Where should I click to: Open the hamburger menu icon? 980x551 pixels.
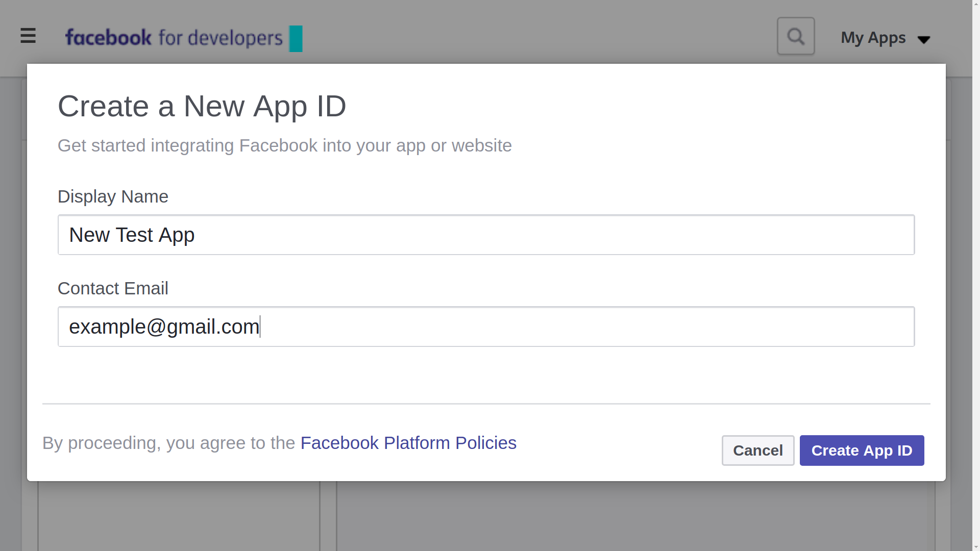tap(28, 36)
